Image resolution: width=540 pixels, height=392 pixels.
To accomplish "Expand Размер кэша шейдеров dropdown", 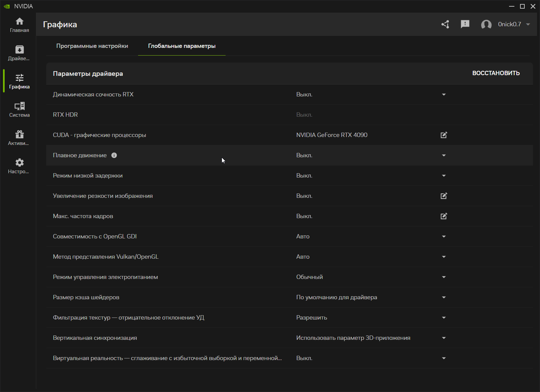I will coord(444,297).
